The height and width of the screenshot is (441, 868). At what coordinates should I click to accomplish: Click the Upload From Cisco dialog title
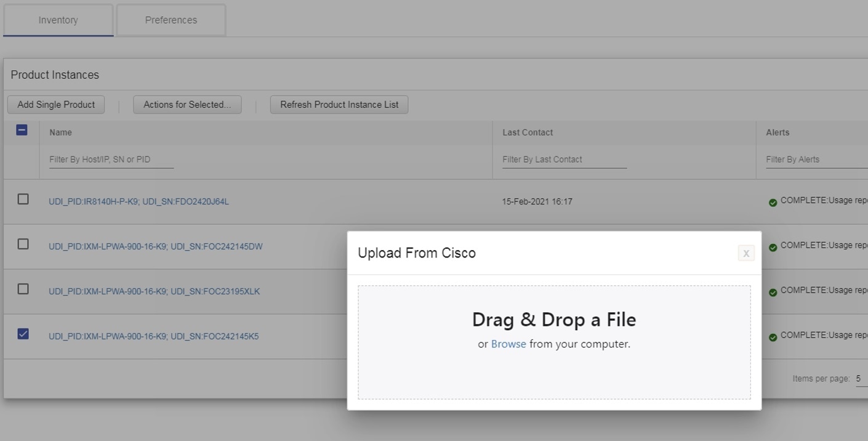tap(417, 253)
